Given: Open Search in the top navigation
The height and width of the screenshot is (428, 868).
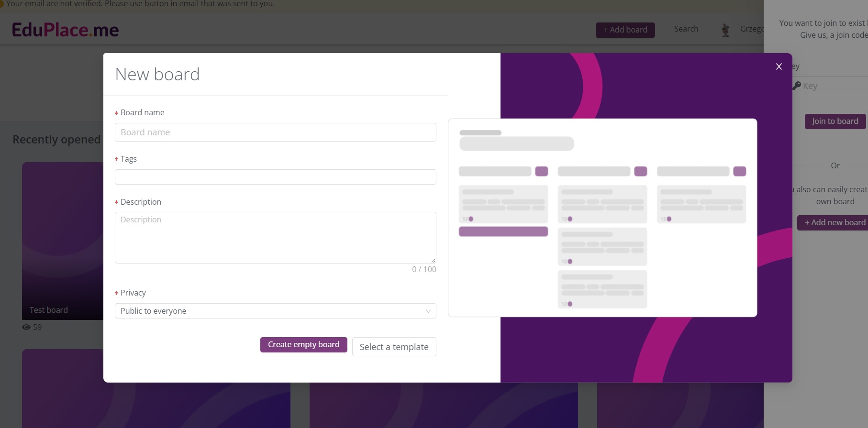Looking at the screenshot, I should tap(686, 29).
